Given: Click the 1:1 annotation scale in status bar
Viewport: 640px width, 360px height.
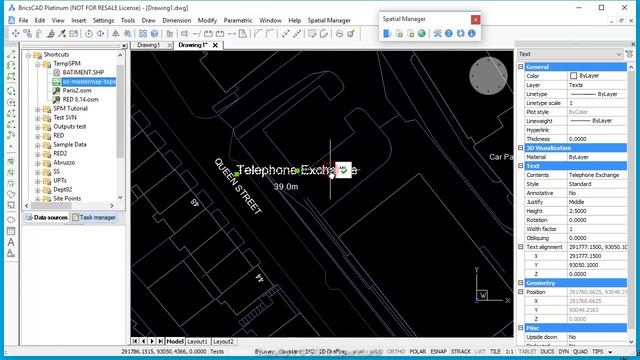Looking at the screenshot, I should pyautogui.click(x=509, y=351).
